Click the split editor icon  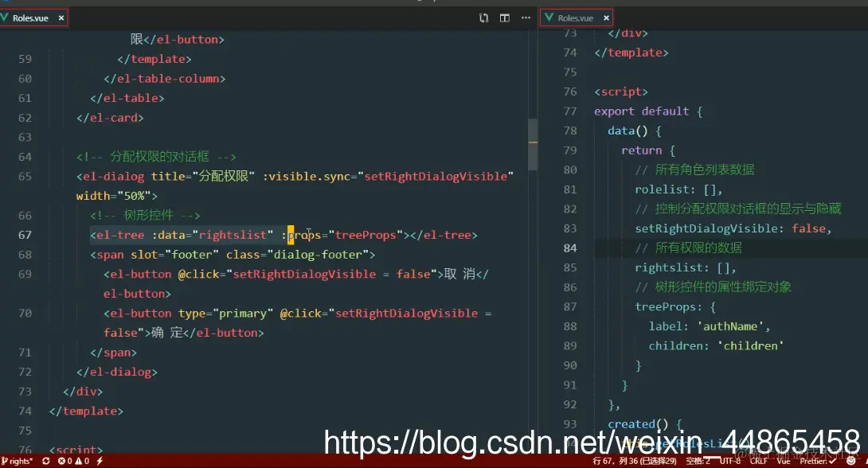[504, 18]
